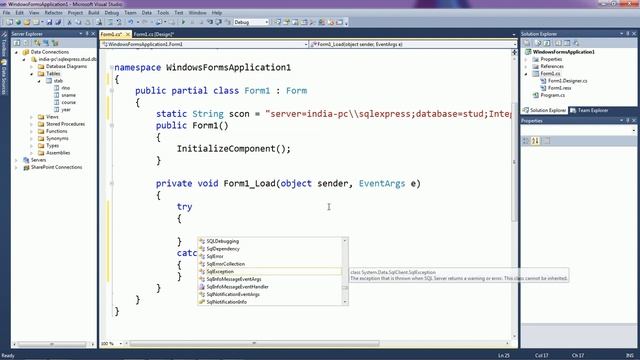
Task: Collapse the namespace code outlining region
Action: pos(111,67)
